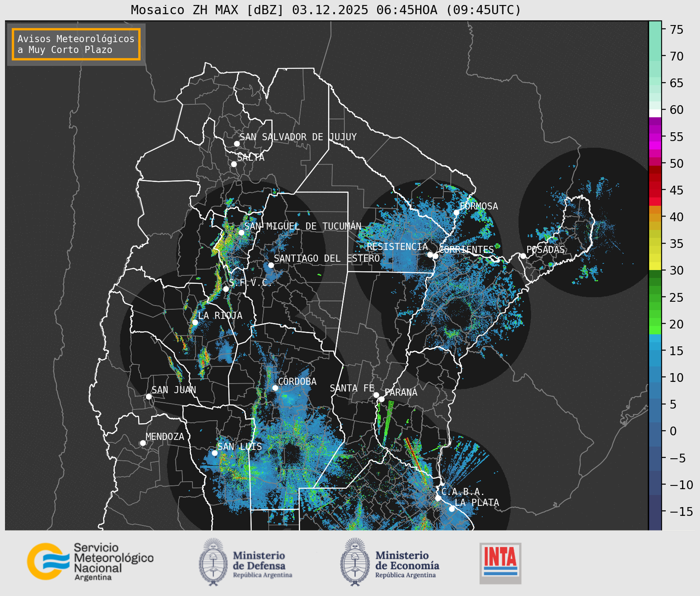
Task: Select the San Miguel de Tucumán marker
Action: (241, 232)
